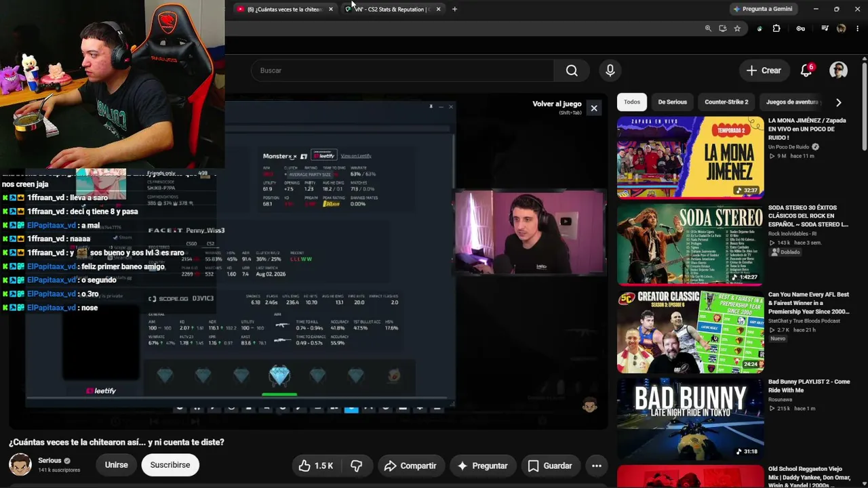Click the Suscribirse button
Image resolution: width=868 pixels, height=488 pixels.
pos(170,465)
